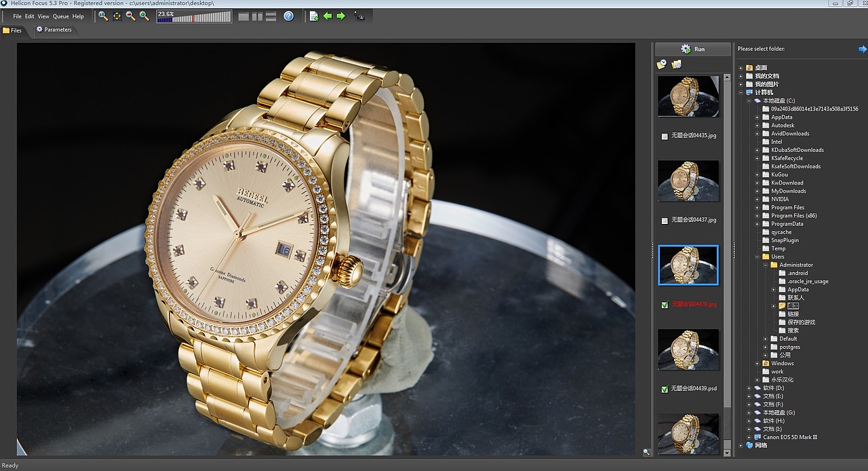Click the zoom out magnifier icon
This screenshot has width=868, height=471.
click(x=130, y=16)
